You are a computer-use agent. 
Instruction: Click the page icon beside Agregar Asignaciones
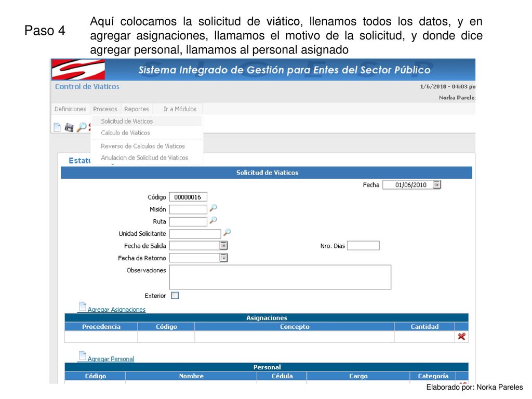click(x=83, y=307)
